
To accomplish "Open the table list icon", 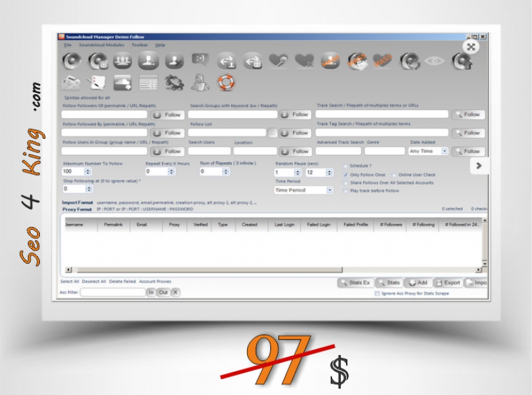I will click(x=149, y=83).
